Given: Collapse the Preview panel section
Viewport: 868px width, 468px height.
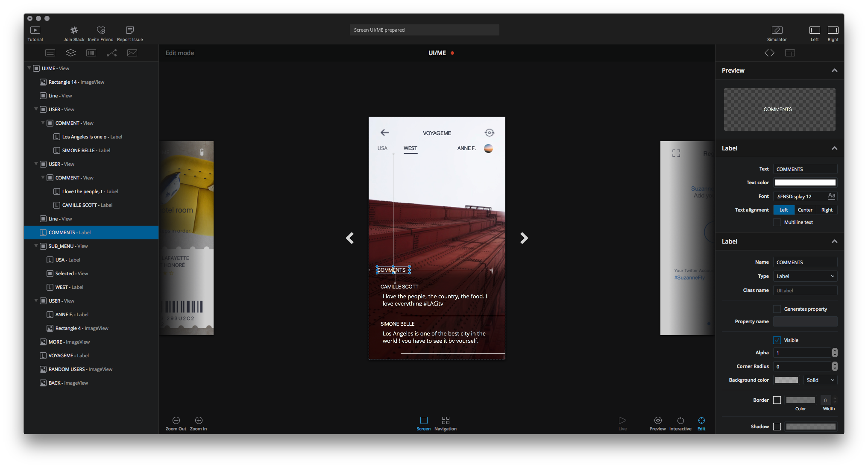Looking at the screenshot, I should coord(834,71).
